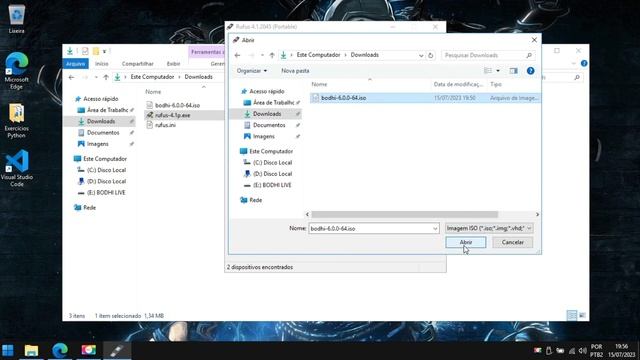Viewport: 640px width, 360px height.
Task: Select (D:) Disco Local in dialog sidebar
Action: [272, 174]
